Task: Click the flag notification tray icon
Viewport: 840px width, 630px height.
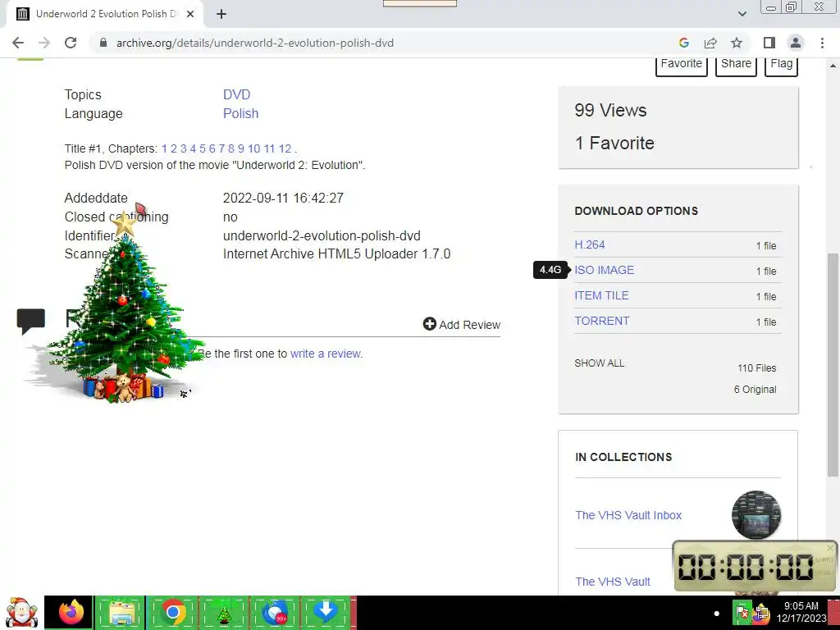Action: [742, 614]
